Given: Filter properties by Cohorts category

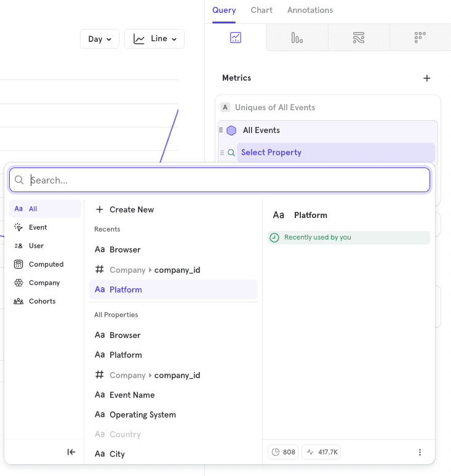Looking at the screenshot, I should tap(42, 301).
